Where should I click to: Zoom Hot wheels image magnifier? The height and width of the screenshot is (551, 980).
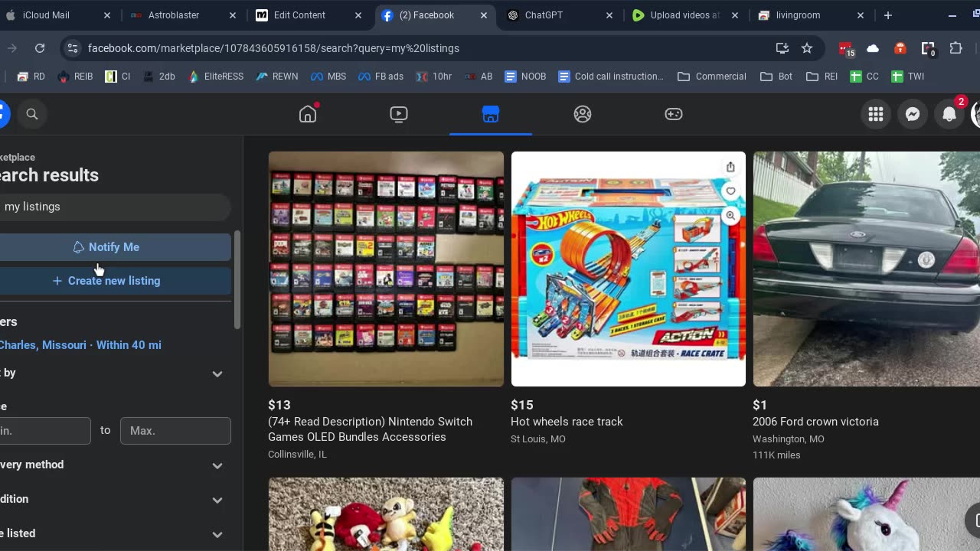point(730,216)
